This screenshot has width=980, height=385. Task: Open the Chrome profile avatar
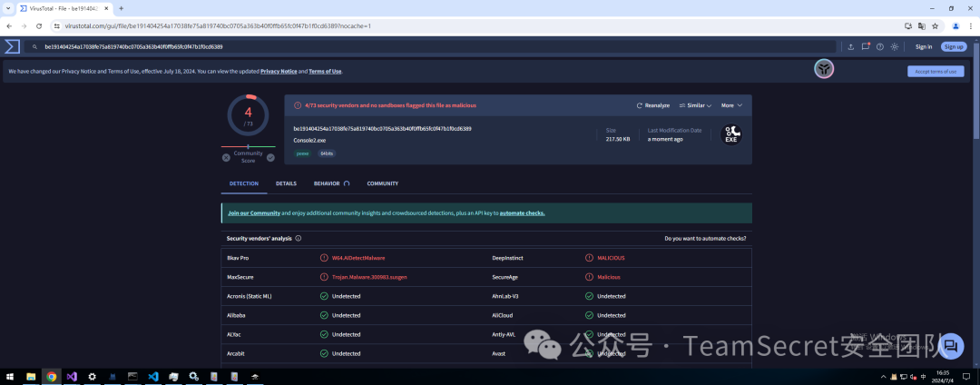click(x=955, y=26)
